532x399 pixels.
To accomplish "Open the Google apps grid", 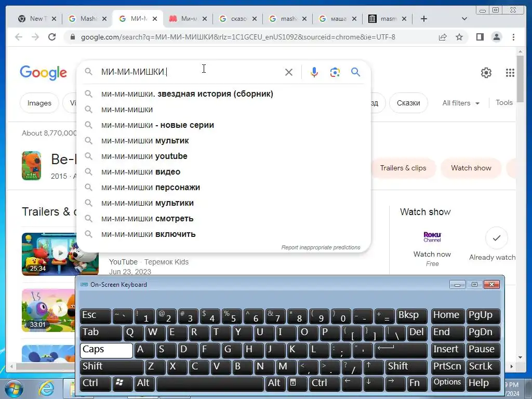I will (510, 73).
